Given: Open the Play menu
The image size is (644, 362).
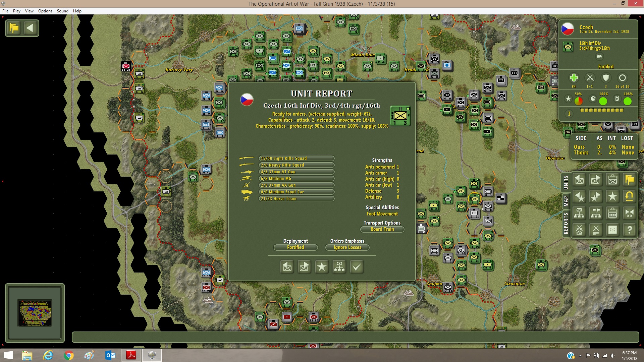Looking at the screenshot, I should (17, 11).
